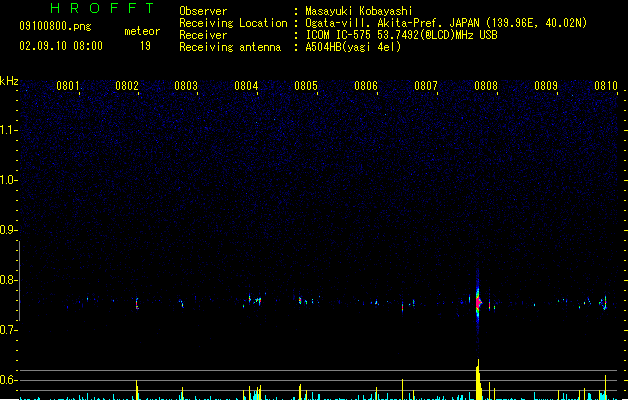Click the 0808 time marker
The height and width of the screenshot is (400, 629).
(x=486, y=86)
